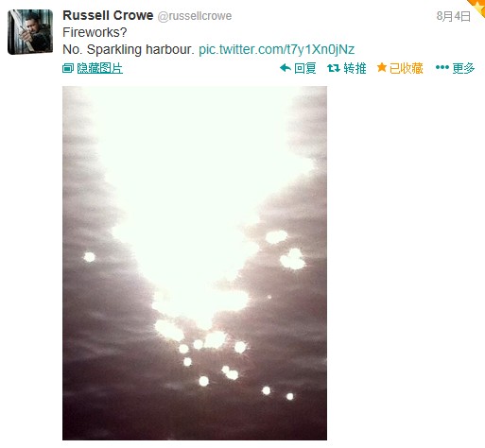The height and width of the screenshot is (448, 485).
Task: Click the sparkling harbour photo
Action: point(195,263)
